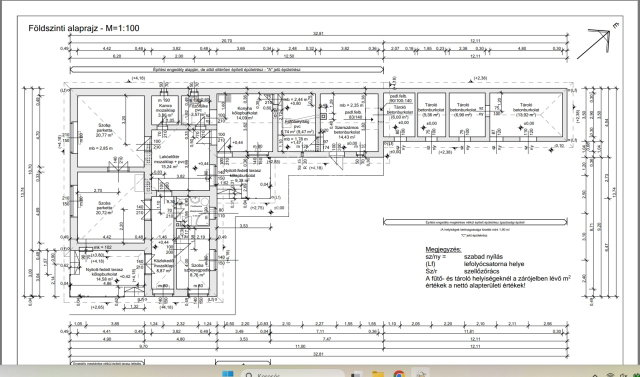Click the 'Földszinti alaprajz - M=1:100' title
The height and width of the screenshot is (377, 640).
(84, 28)
